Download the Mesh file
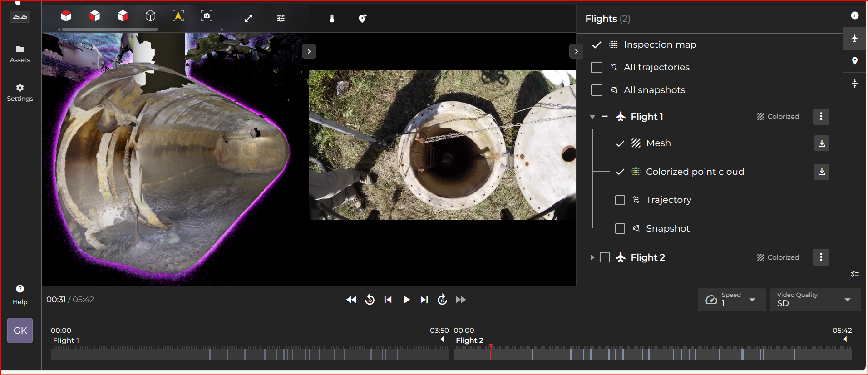868x375 pixels. tap(821, 143)
